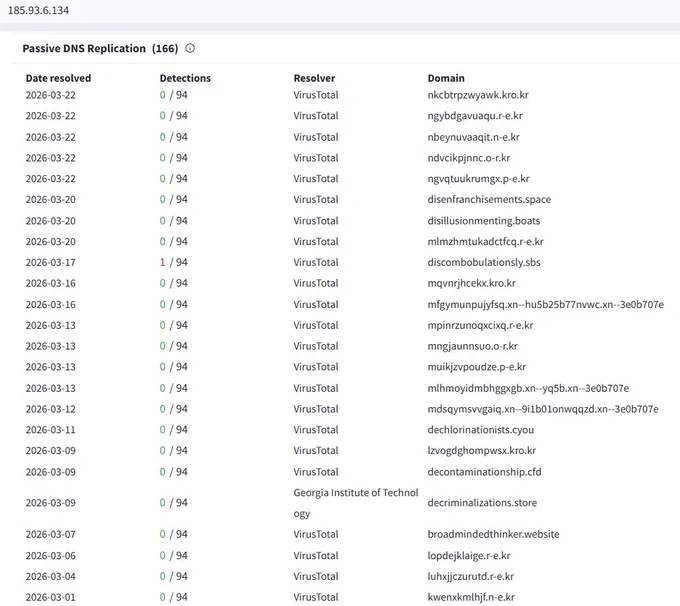
Task: Click the date 2026-03-11
Action: pos(50,430)
